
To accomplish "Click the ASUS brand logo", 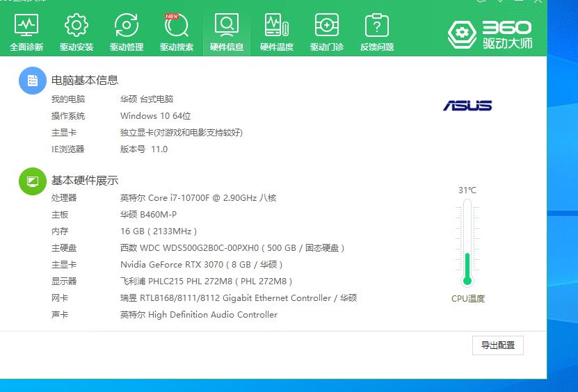I will coord(467,106).
